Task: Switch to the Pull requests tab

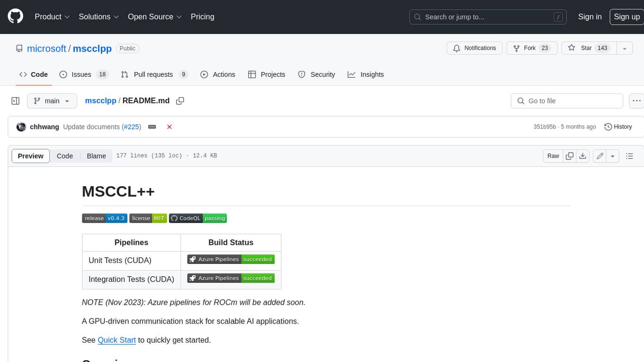Action: [x=154, y=74]
